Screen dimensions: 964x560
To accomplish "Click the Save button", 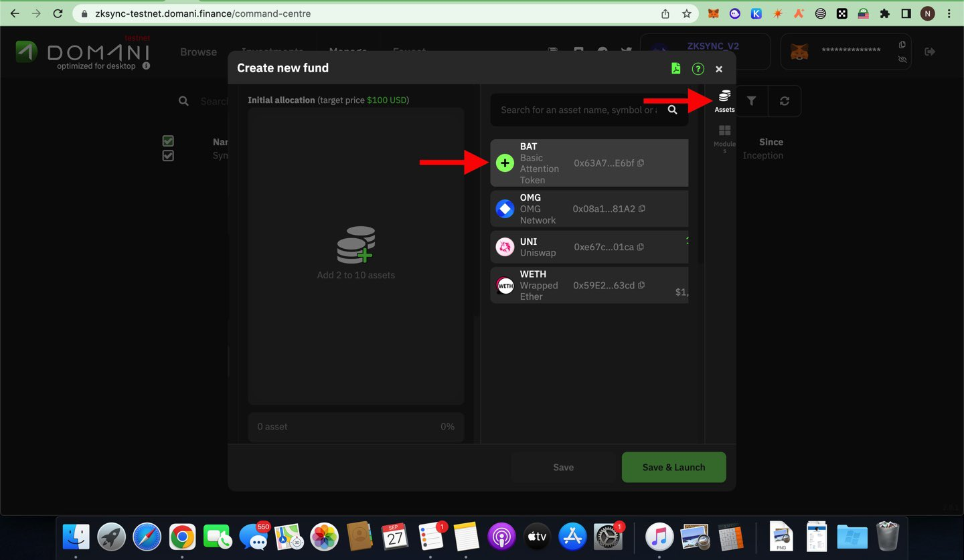I will tap(564, 467).
